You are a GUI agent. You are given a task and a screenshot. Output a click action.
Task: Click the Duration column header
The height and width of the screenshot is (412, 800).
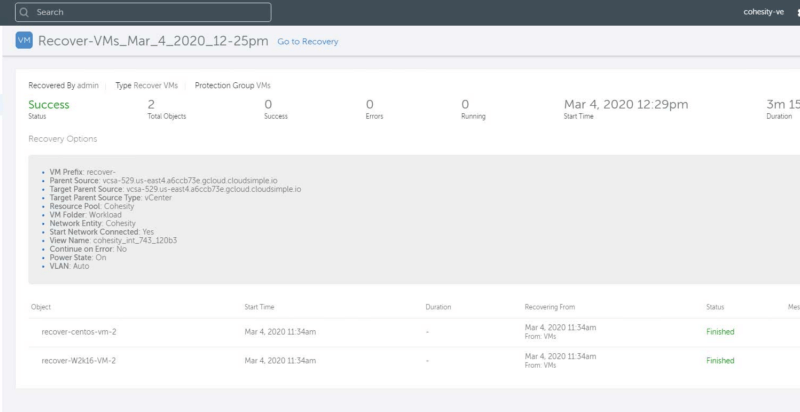(439, 306)
